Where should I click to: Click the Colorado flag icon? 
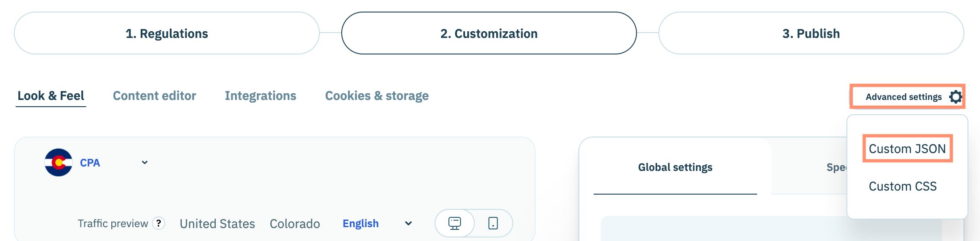click(x=59, y=162)
